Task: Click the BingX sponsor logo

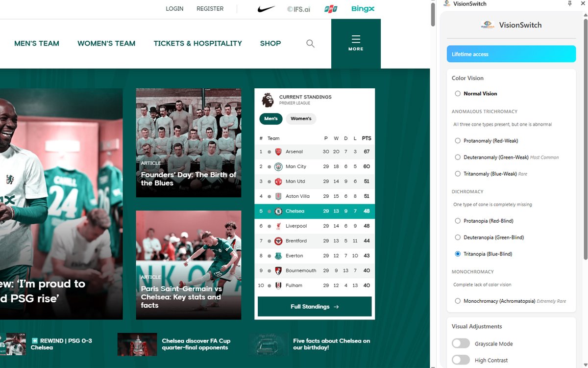Action: (363, 9)
